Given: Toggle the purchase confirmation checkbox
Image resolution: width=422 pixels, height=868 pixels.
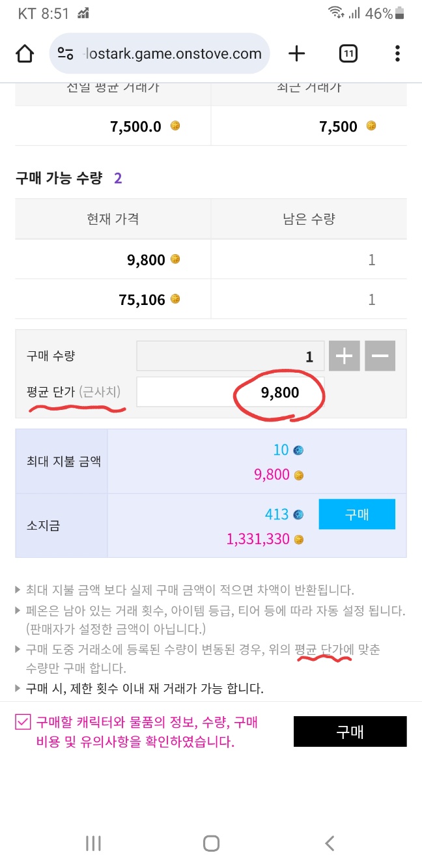Looking at the screenshot, I should pos(23,722).
